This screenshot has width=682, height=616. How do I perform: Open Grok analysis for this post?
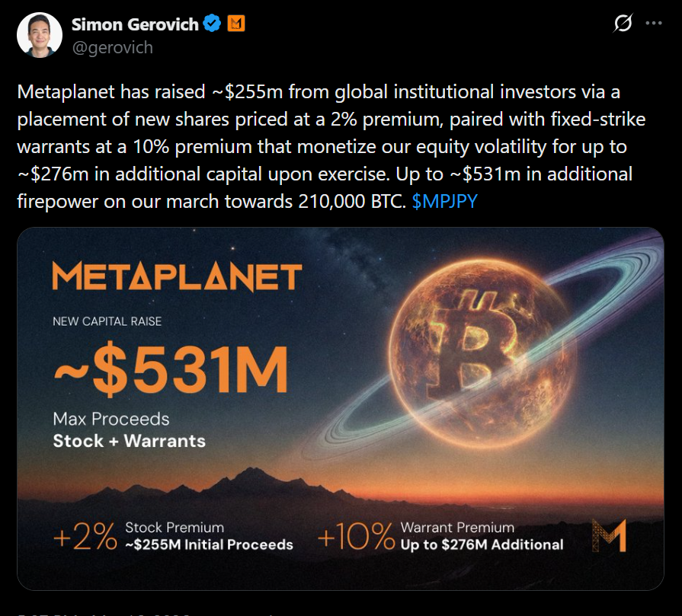621,24
